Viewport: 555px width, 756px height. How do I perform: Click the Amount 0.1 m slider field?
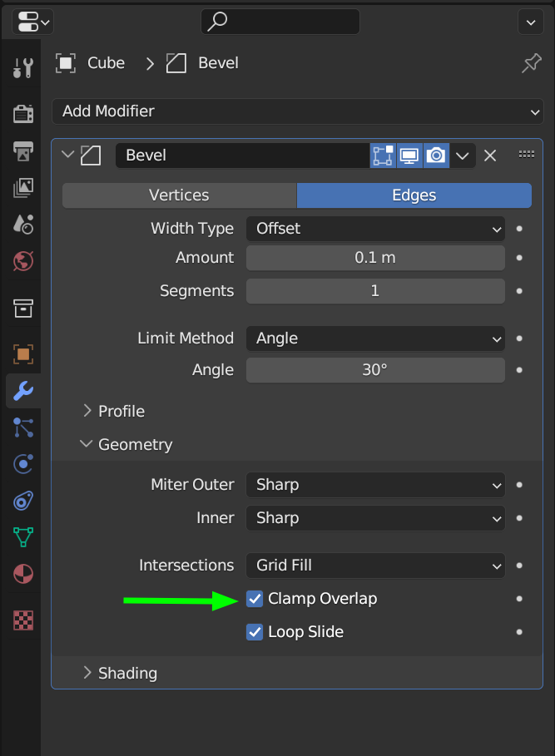pos(375,258)
